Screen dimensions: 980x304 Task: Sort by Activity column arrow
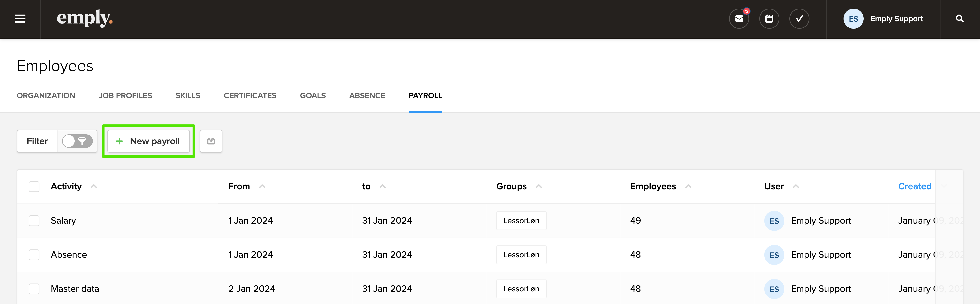[x=94, y=186]
